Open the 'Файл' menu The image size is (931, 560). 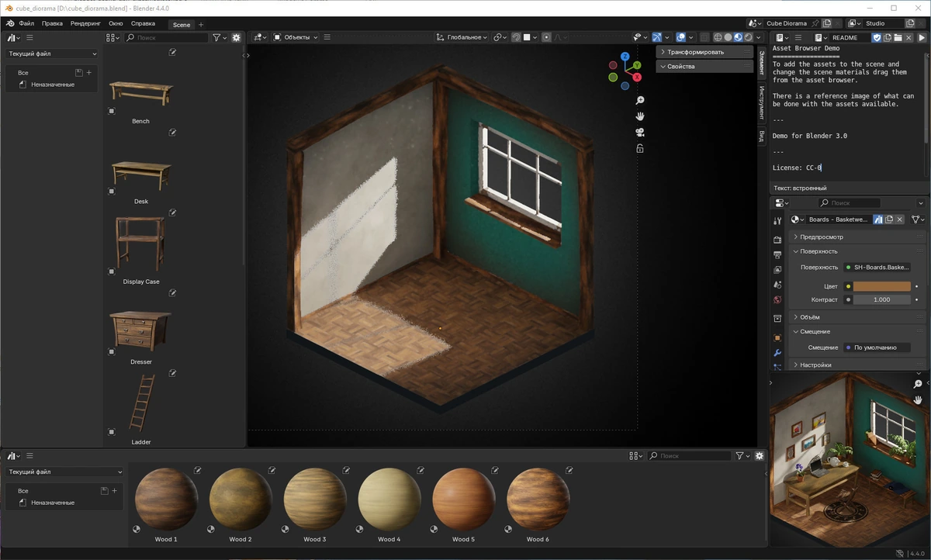[x=26, y=23]
